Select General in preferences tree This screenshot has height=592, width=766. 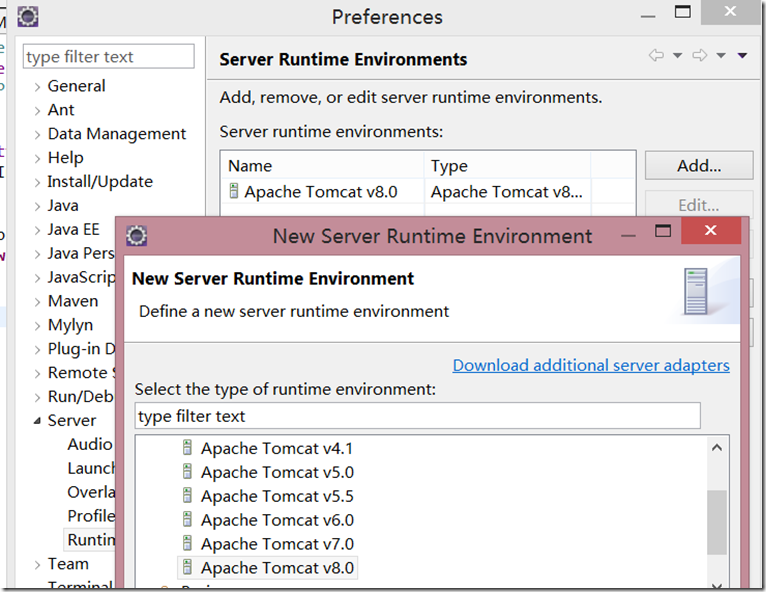point(76,86)
